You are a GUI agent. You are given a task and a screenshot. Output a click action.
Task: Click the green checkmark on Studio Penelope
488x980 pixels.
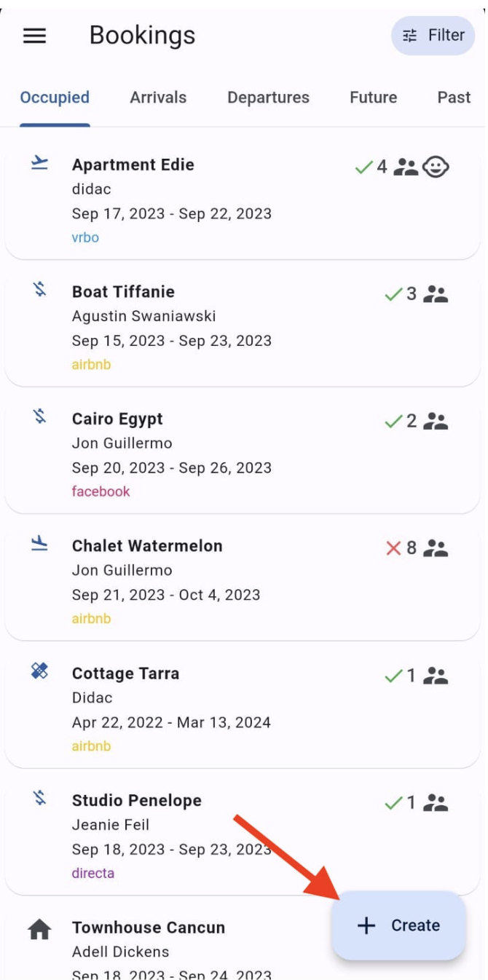click(393, 802)
